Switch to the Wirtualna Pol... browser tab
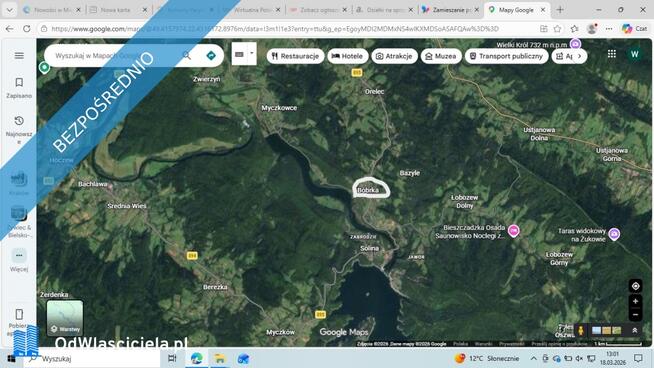 coord(251,10)
